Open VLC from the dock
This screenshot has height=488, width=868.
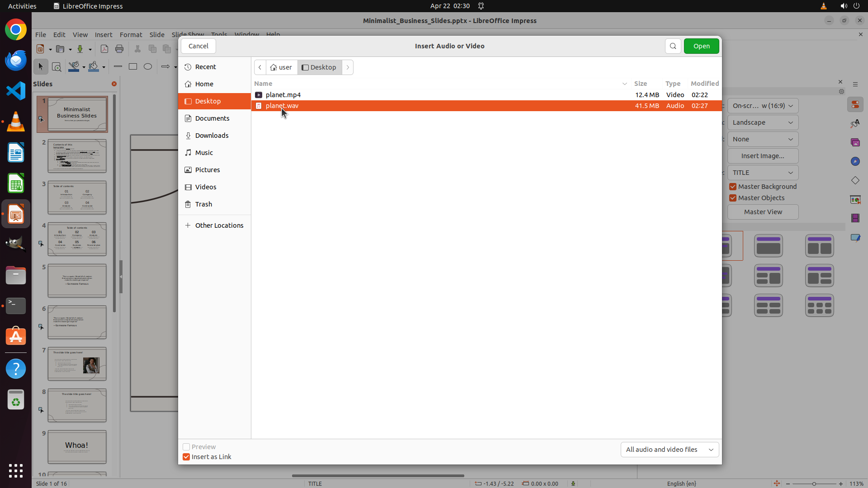(16, 122)
